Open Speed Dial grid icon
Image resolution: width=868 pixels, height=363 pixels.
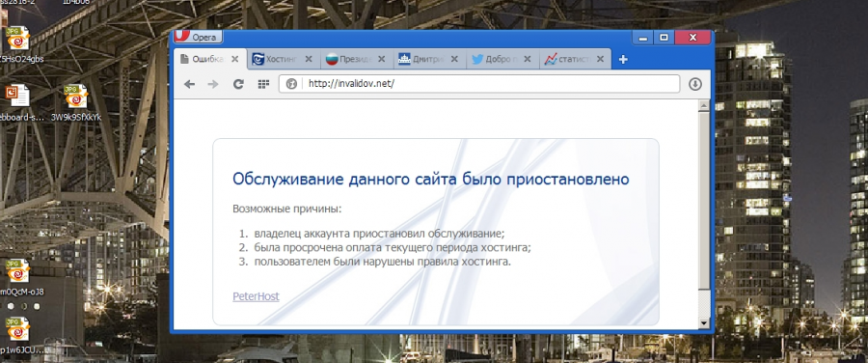point(263,84)
